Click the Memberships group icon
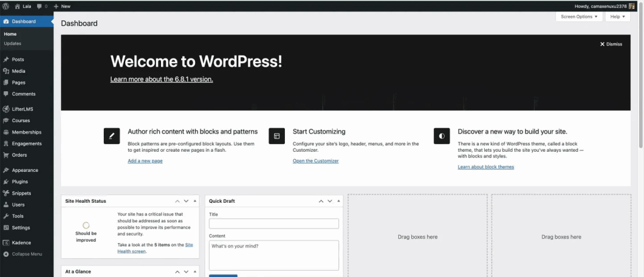Screen dimensions: 644x277 click(6, 132)
